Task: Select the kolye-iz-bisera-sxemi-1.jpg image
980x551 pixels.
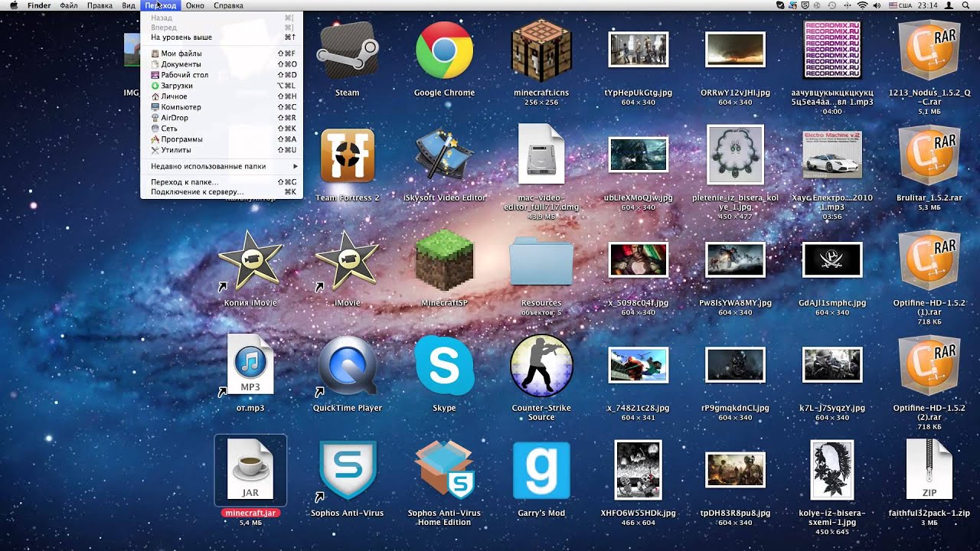Action: click(x=832, y=470)
